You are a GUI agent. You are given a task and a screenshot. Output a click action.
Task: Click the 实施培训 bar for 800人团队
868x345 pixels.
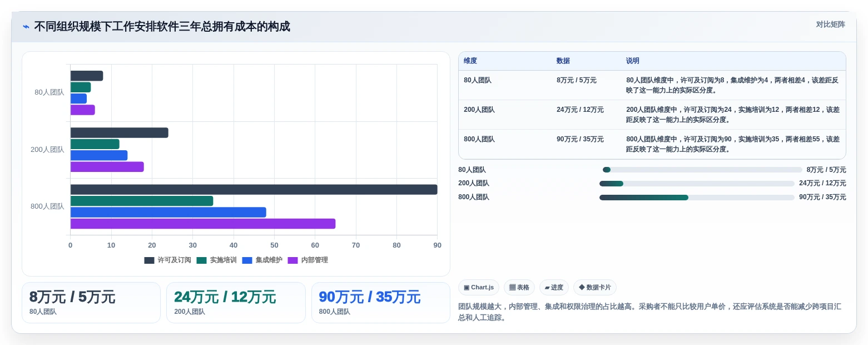[x=142, y=201]
